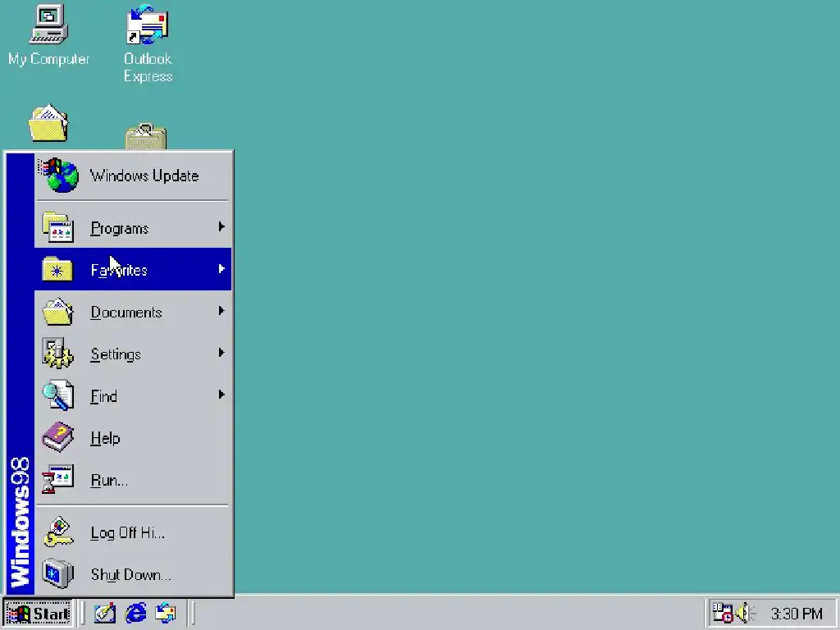This screenshot has height=630, width=840.
Task: Select the briefcase icon on the desktop
Action: click(x=146, y=137)
